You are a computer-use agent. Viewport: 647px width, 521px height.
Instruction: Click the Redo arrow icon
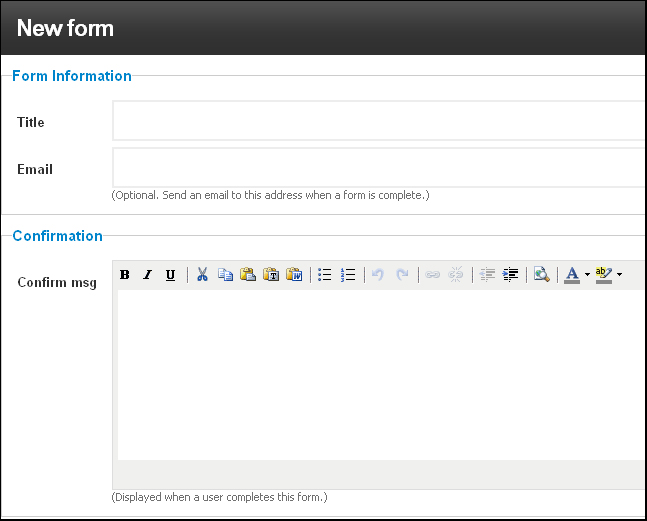pos(401,274)
